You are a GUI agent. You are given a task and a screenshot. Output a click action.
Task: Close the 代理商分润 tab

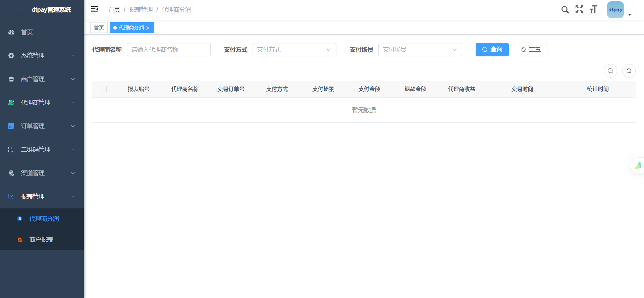[x=148, y=28]
